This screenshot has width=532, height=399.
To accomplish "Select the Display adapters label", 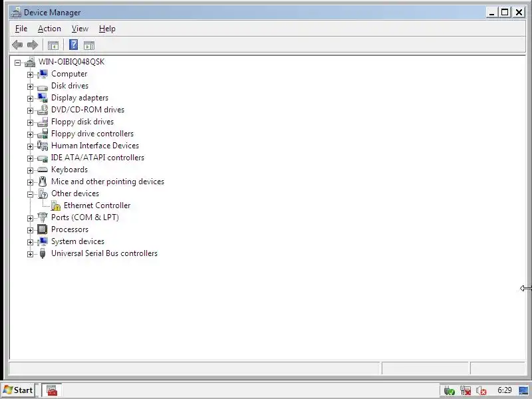I will [80, 98].
